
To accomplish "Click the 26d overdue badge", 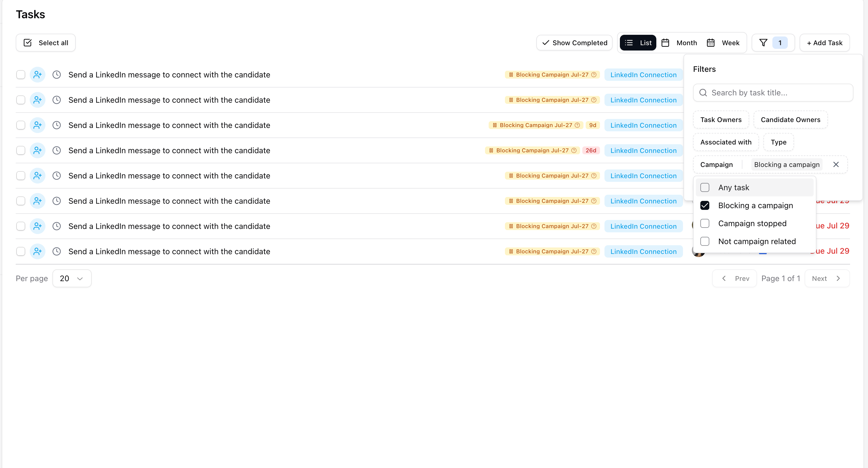I will pos(591,150).
